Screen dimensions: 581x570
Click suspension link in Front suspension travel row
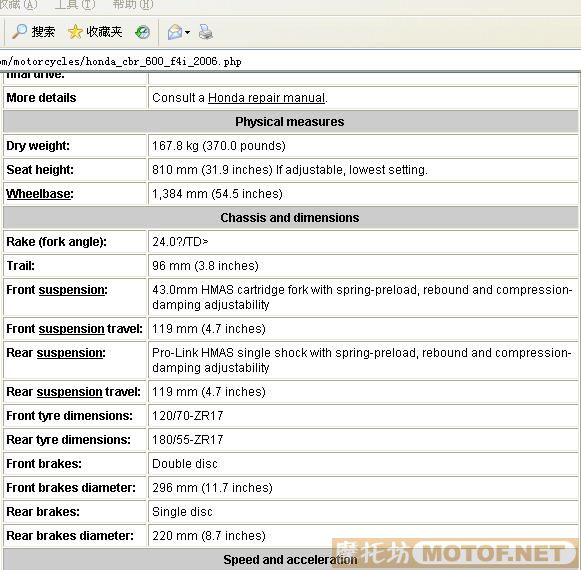click(x=72, y=329)
